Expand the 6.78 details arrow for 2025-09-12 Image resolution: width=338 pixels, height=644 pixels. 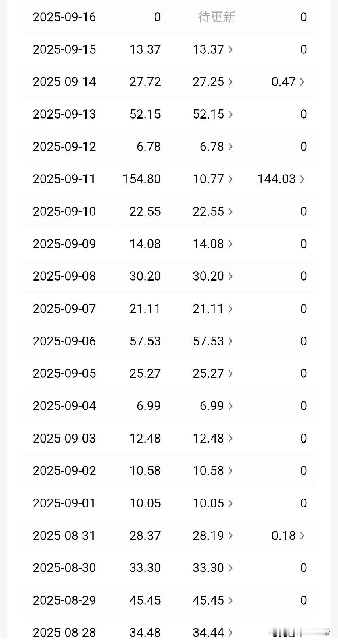click(230, 147)
